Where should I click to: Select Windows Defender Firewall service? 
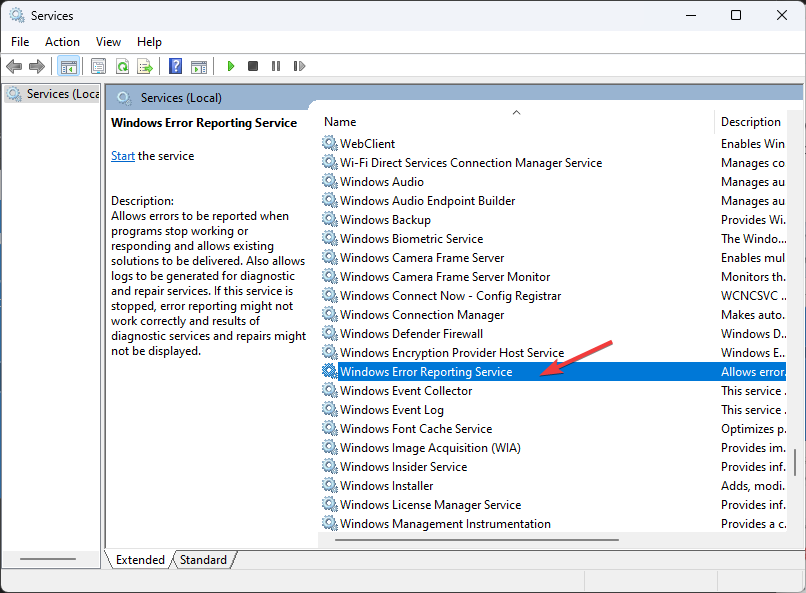(554, 333)
